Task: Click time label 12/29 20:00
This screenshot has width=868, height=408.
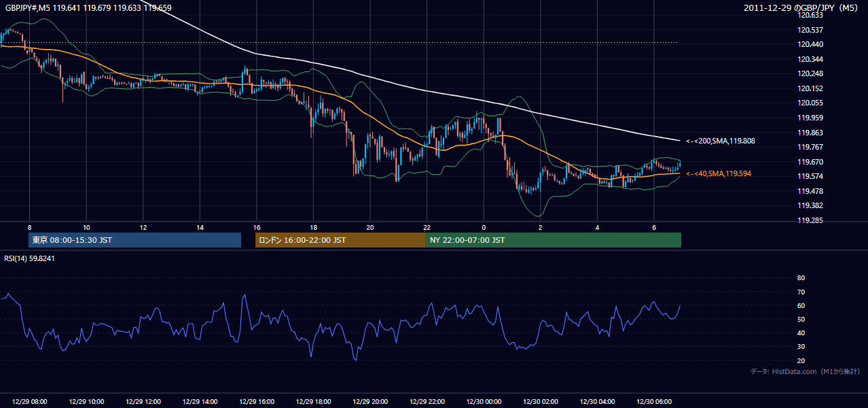Action: tap(369, 402)
